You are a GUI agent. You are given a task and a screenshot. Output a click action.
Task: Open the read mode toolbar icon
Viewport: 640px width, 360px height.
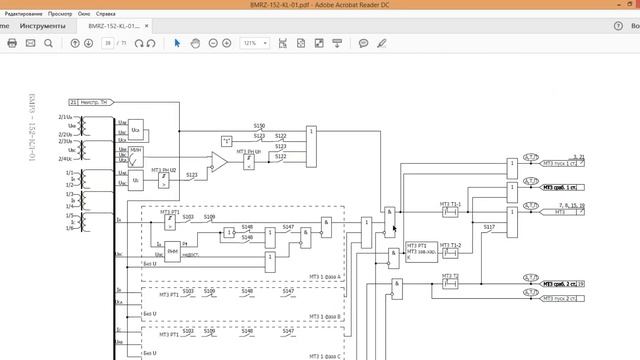pos(337,43)
